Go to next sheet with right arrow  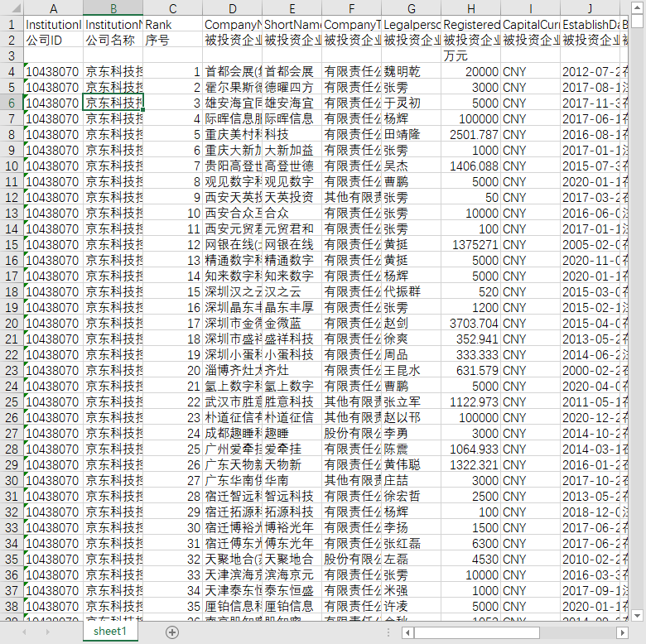pyautogui.click(x=48, y=632)
